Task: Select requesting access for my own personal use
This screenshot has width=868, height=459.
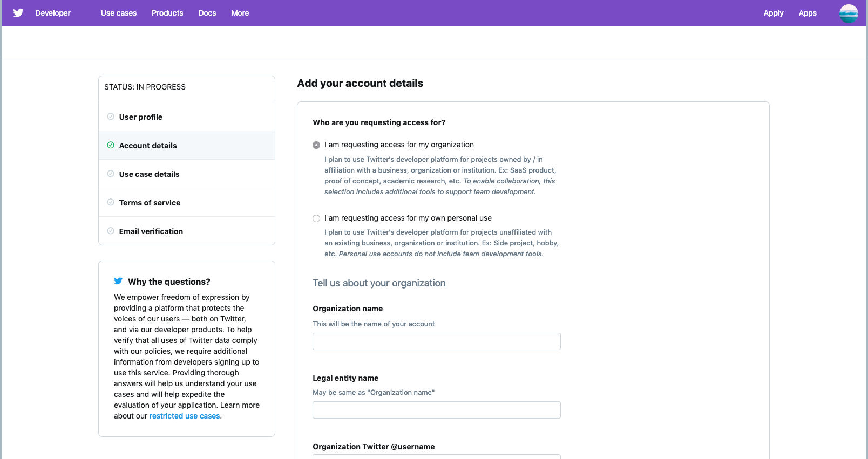Action: pos(316,218)
